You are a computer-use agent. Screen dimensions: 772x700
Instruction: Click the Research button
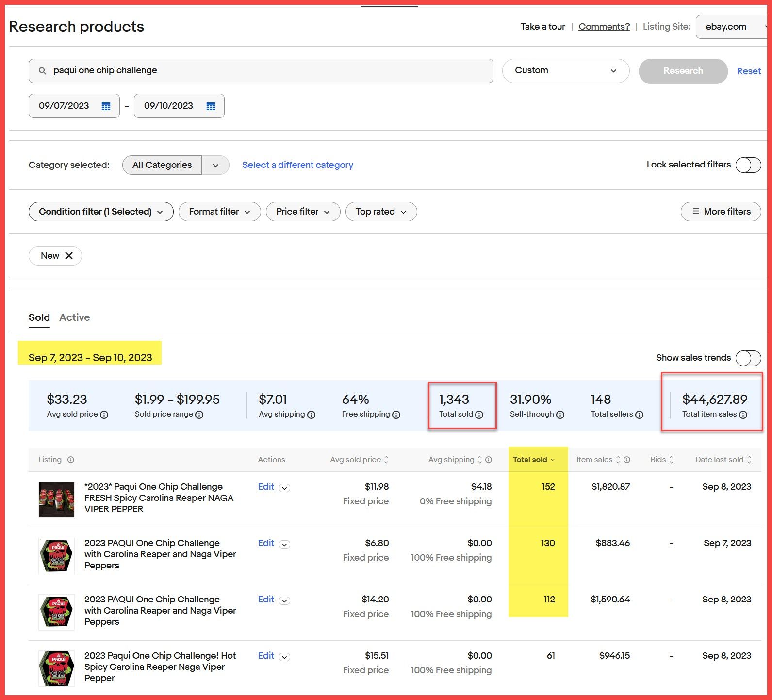(683, 71)
